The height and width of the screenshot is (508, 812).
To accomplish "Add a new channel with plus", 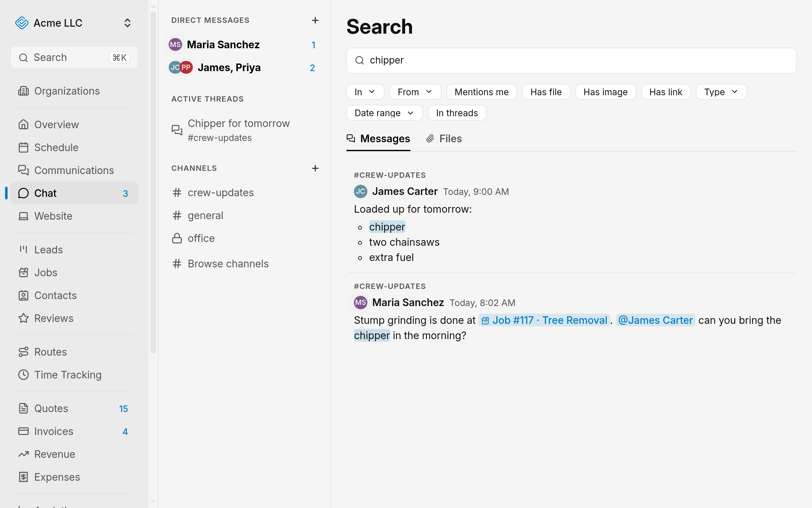I will click(x=315, y=168).
